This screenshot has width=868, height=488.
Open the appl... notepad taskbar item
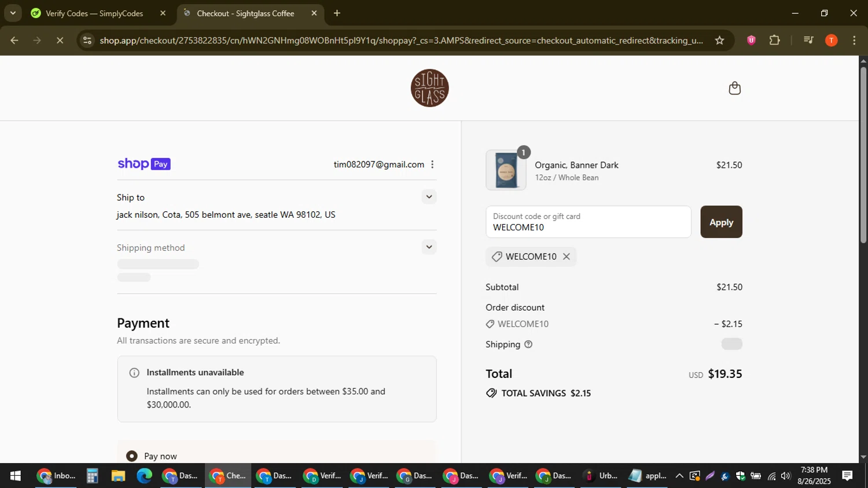[x=648, y=476]
